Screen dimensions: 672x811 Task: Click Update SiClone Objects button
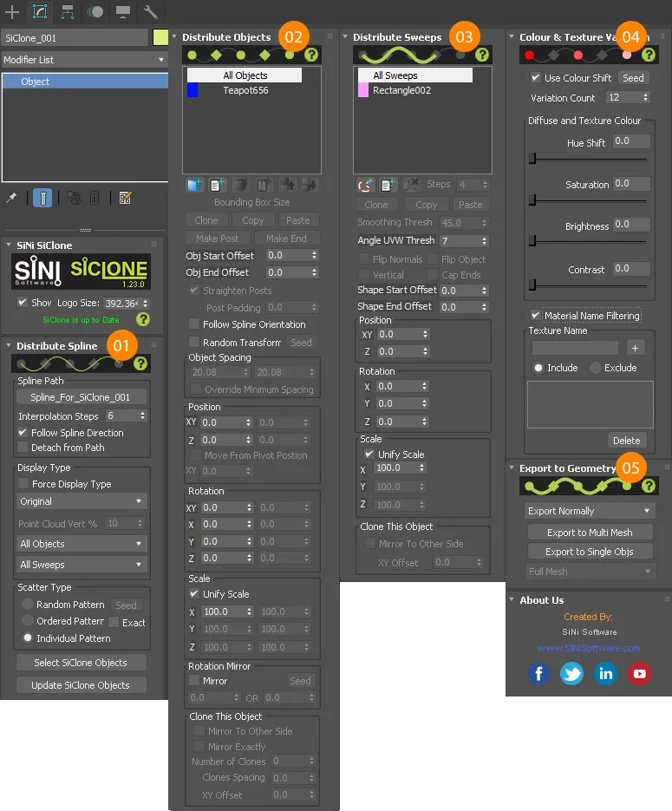point(82,685)
